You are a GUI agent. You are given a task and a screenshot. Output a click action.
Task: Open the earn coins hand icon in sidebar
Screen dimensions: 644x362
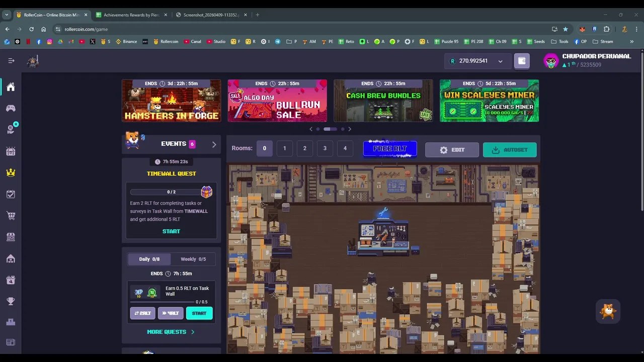pyautogui.click(x=11, y=129)
